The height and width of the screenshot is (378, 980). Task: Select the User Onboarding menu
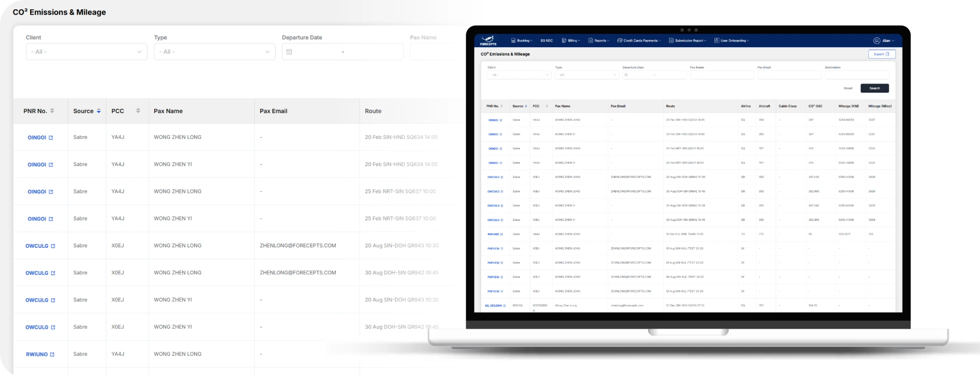733,40
